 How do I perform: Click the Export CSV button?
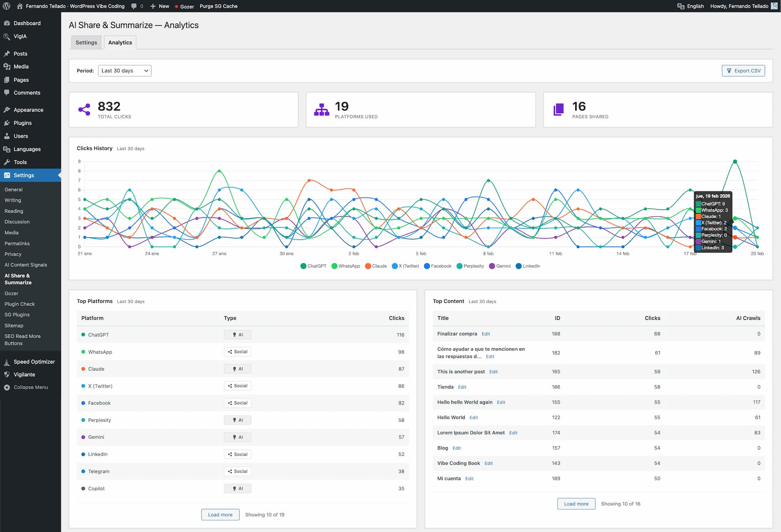[743, 70]
